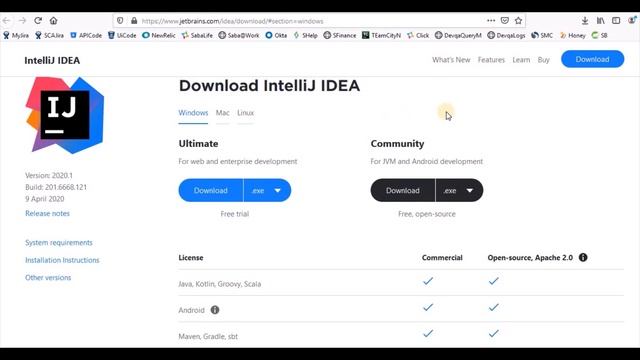
Task: Open the APICode bookmark
Action: point(86,36)
